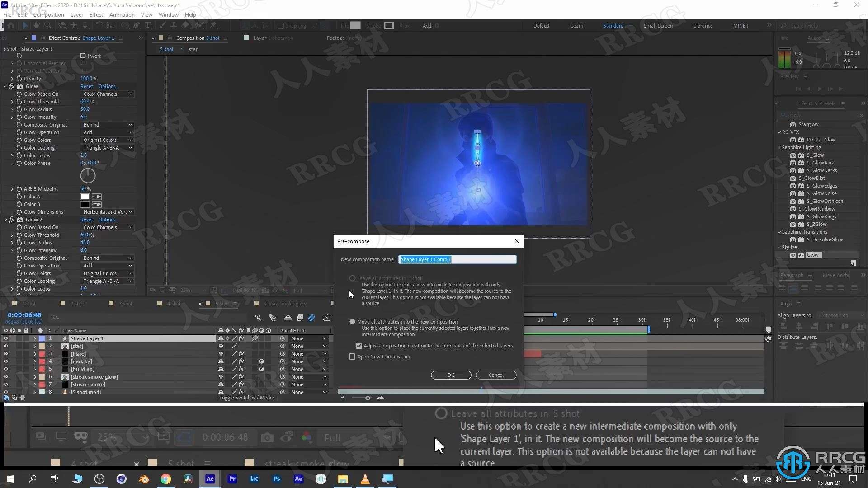Open the Animation menu
The image size is (868, 488).
pos(122,14)
